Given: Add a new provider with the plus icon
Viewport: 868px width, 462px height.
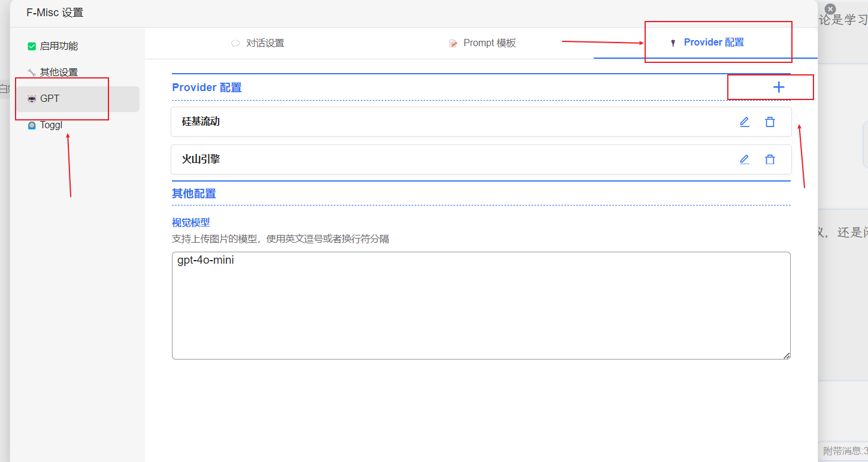Looking at the screenshot, I should 778,87.
